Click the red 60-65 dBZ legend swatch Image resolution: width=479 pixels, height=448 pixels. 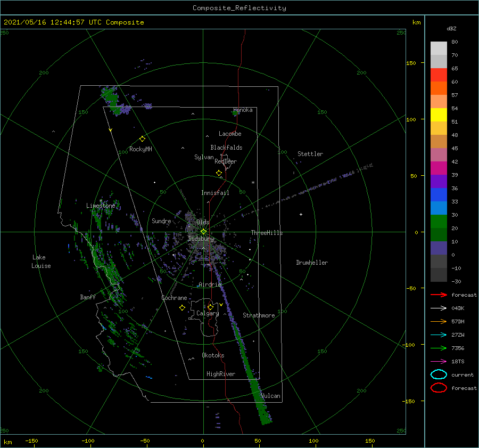point(439,75)
